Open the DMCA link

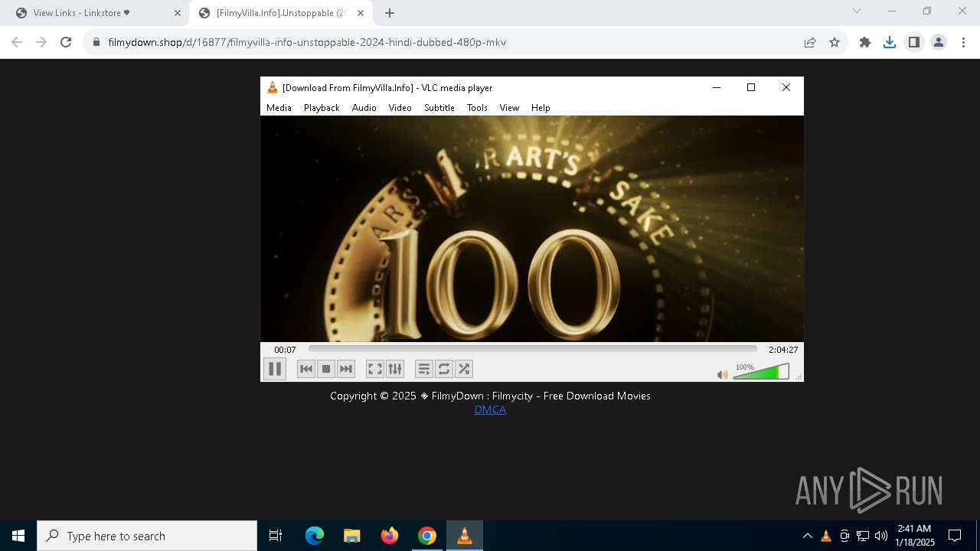point(490,409)
